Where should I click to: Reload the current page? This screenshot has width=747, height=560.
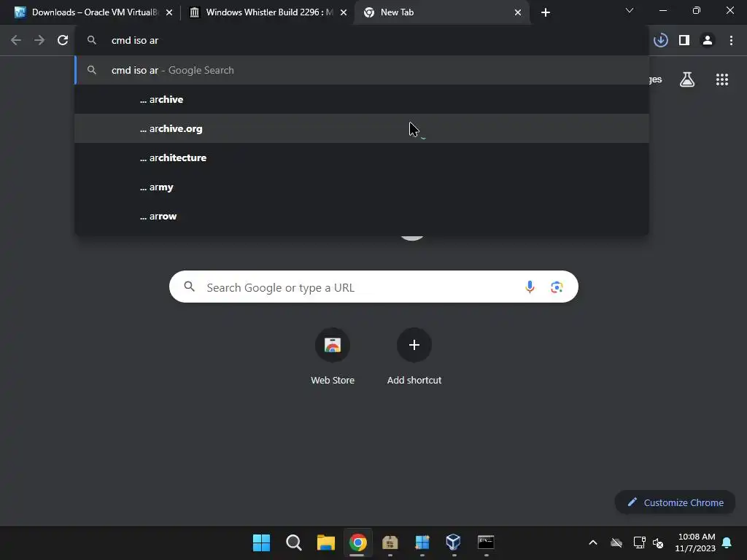(63, 41)
